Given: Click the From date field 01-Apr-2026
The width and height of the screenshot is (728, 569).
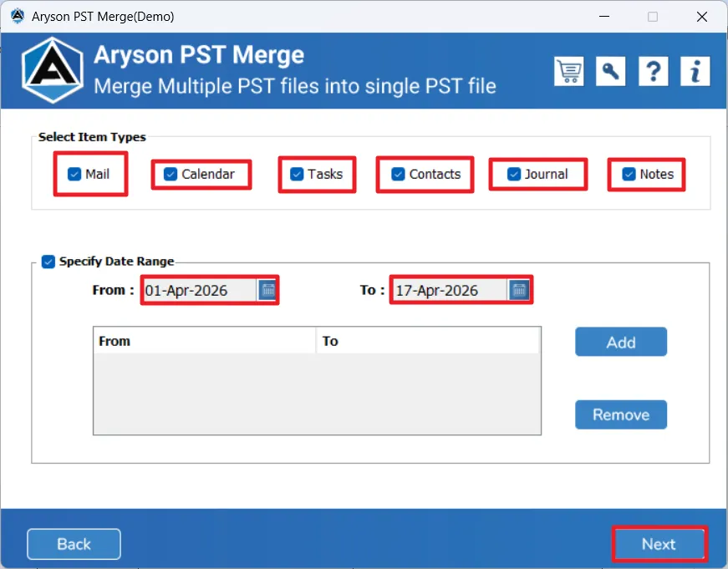Looking at the screenshot, I should pyautogui.click(x=200, y=291).
